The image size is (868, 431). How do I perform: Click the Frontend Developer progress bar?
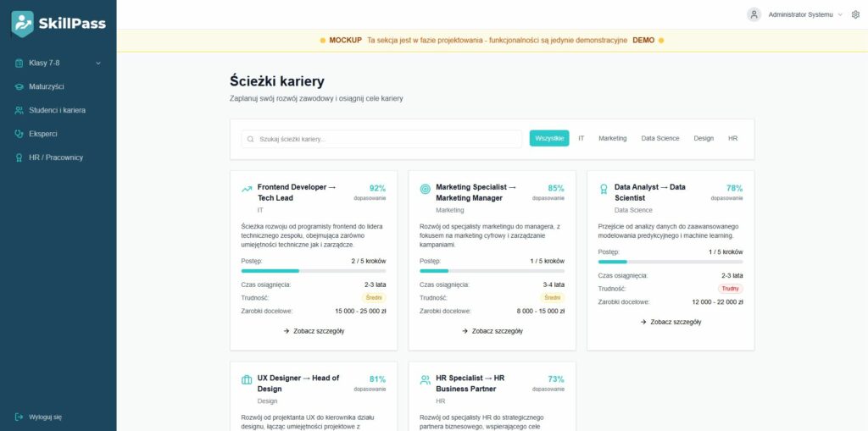point(314,271)
